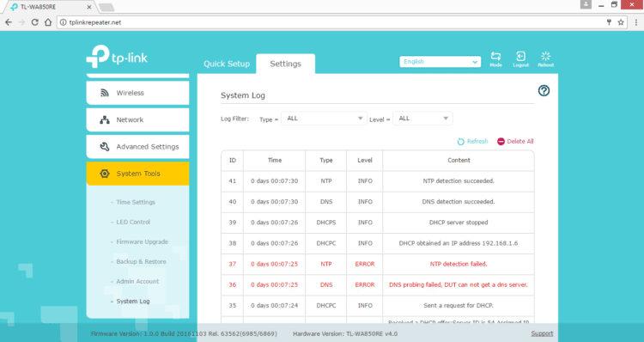Viewport: 644px width, 342px height.
Task: Click the site info icon in address bar
Action: point(63,22)
